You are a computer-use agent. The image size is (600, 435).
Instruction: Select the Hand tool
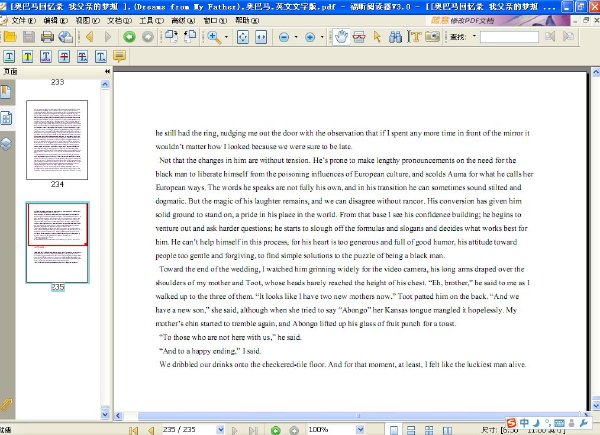[341, 37]
